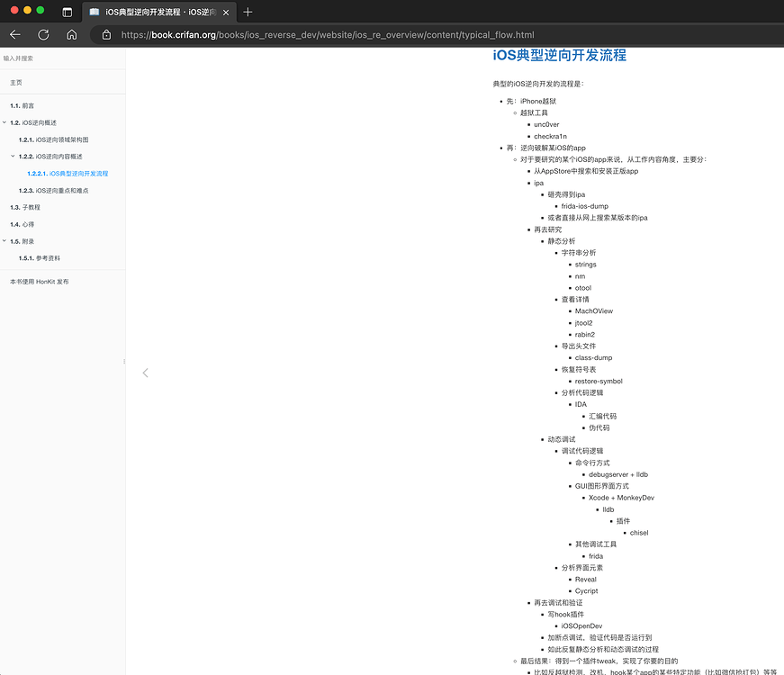This screenshot has height=675, width=784.
Task: Click the browser back arrow
Action: [15, 35]
